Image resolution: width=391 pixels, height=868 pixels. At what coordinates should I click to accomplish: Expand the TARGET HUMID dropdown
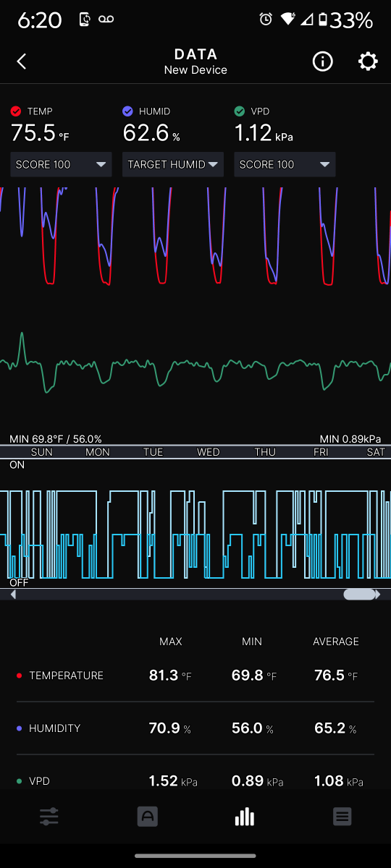[173, 164]
